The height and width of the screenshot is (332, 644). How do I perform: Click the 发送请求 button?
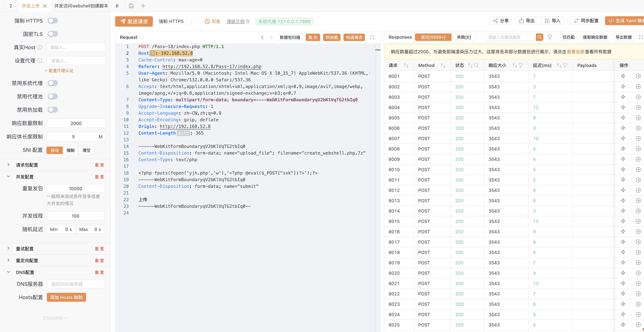[134, 21]
